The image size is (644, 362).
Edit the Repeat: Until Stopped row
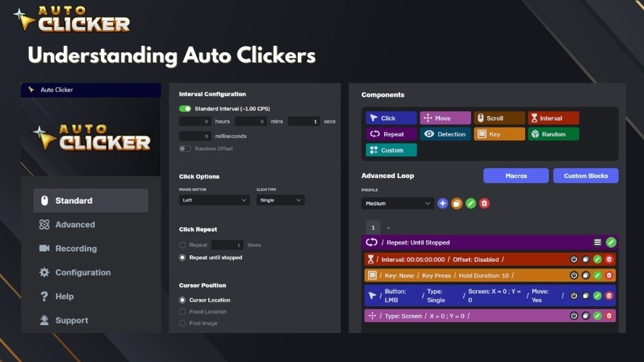pos(611,242)
